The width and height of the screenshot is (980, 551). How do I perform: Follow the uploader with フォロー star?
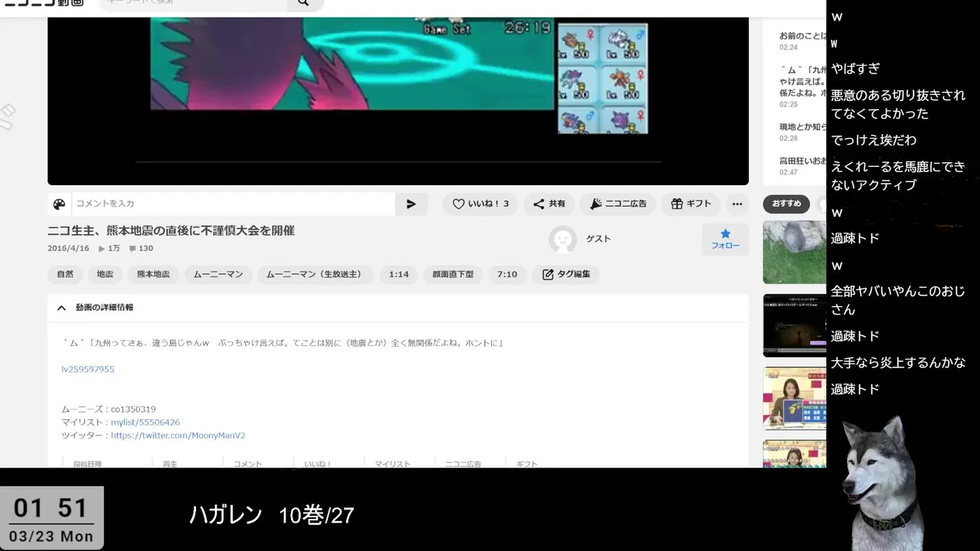tap(725, 239)
